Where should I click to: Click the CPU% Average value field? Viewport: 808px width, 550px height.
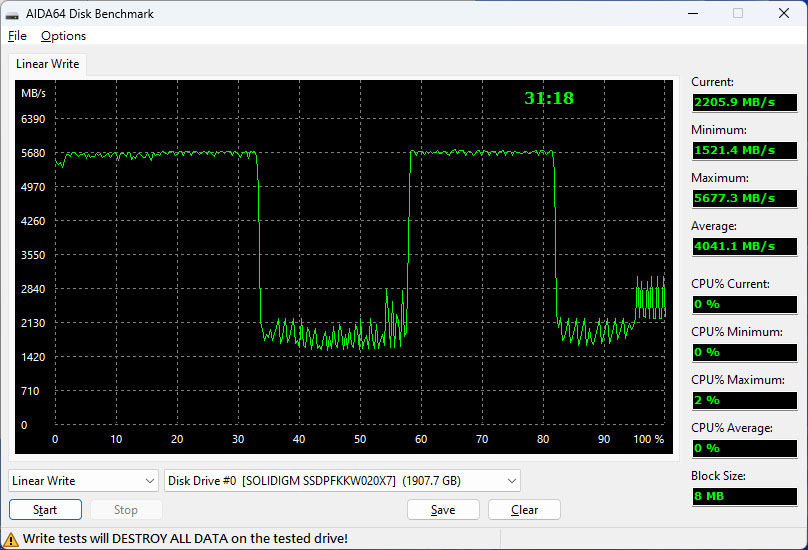745,448
